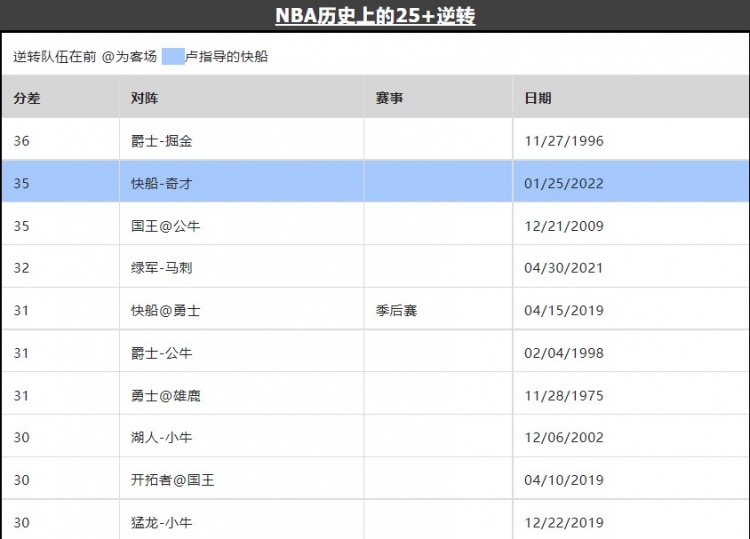Click the 30 in the 猛龙-小牛 row

[x=22, y=522]
